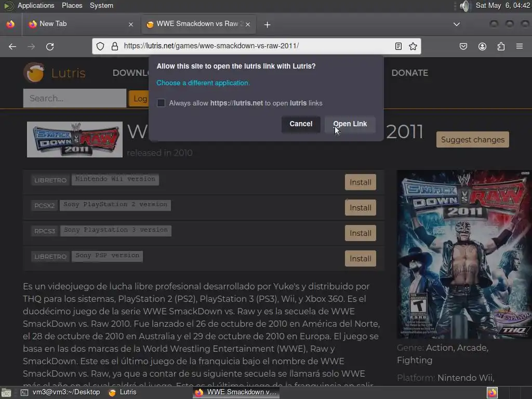Switch to the Lutris taskbar window

[x=123, y=393]
